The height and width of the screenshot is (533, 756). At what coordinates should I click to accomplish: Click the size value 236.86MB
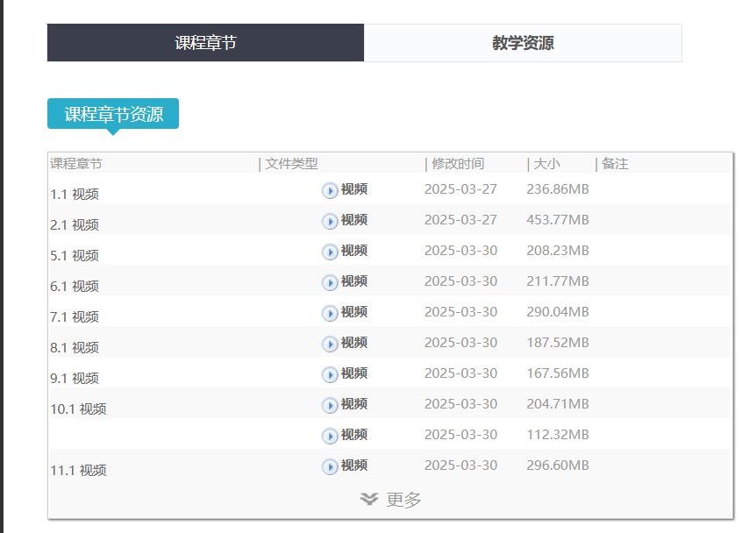tap(558, 189)
